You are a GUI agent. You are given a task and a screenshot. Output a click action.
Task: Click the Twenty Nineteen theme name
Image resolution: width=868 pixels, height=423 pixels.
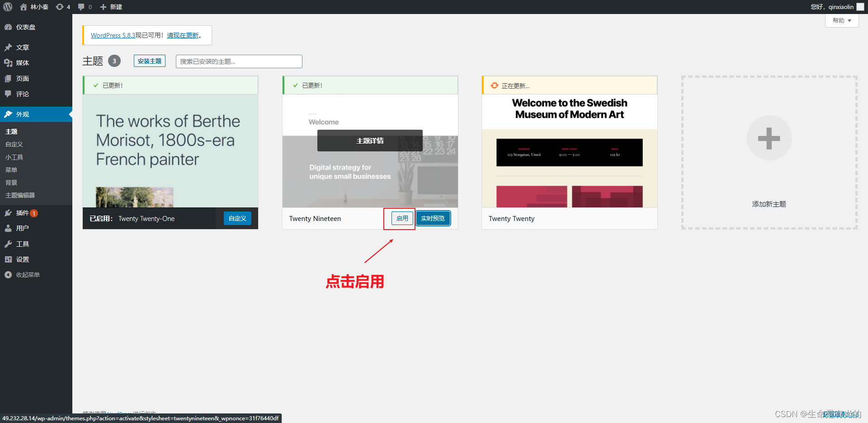(315, 219)
